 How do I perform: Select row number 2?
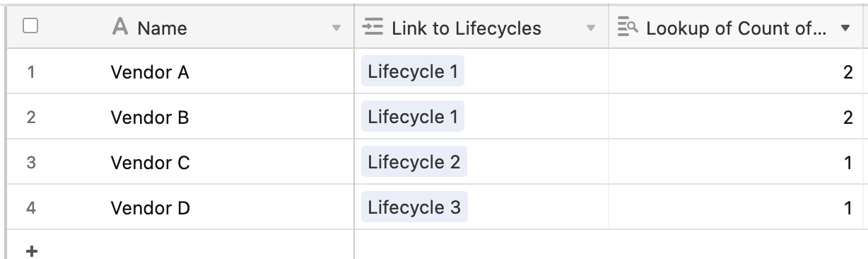[x=31, y=117]
